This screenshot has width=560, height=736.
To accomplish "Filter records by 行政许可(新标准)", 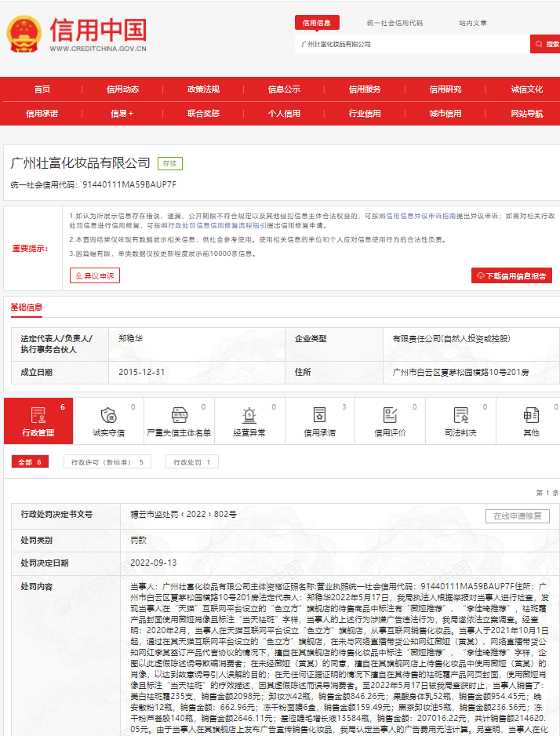I will [x=107, y=462].
